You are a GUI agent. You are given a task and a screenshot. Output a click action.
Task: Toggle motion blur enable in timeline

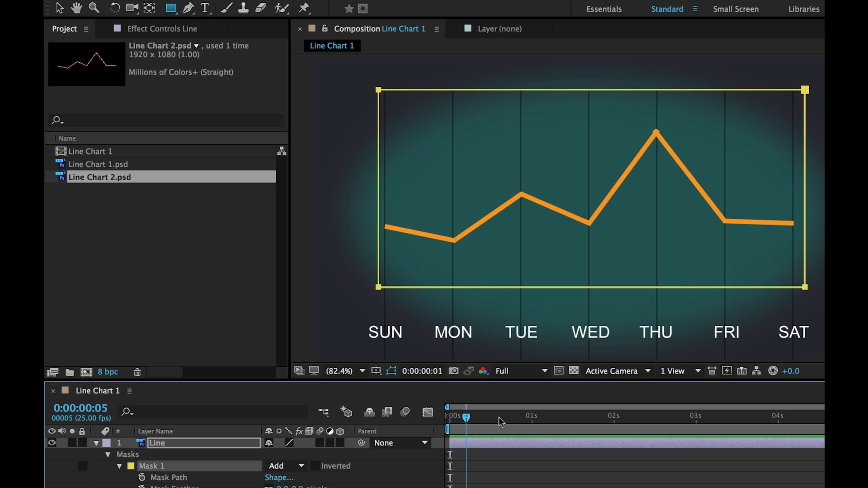coord(405,412)
